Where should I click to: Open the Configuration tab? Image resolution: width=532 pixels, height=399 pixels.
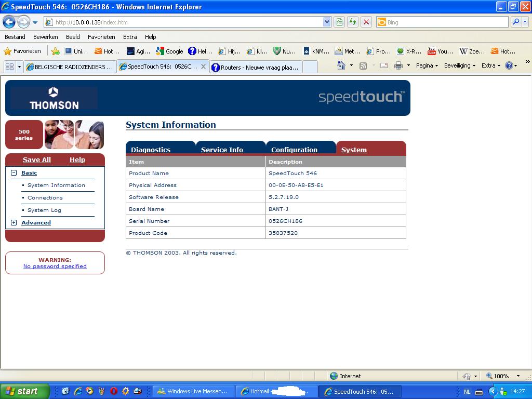pyautogui.click(x=294, y=150)
